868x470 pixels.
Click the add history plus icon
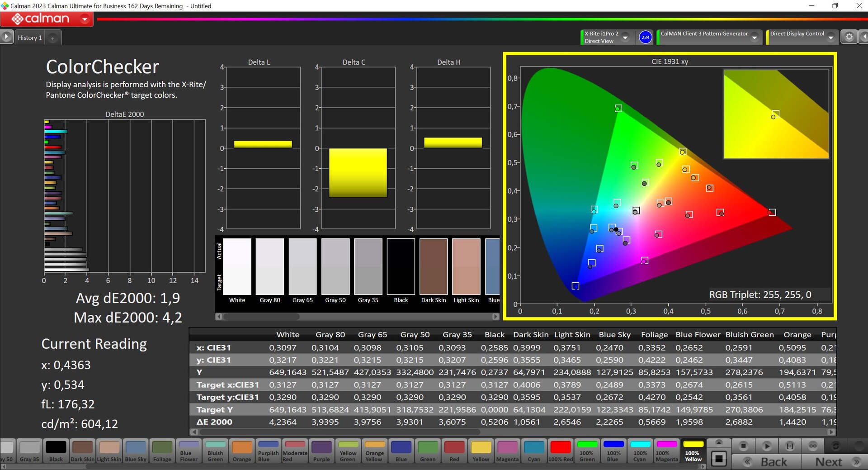pyautogui.click(x=53, y=38)
